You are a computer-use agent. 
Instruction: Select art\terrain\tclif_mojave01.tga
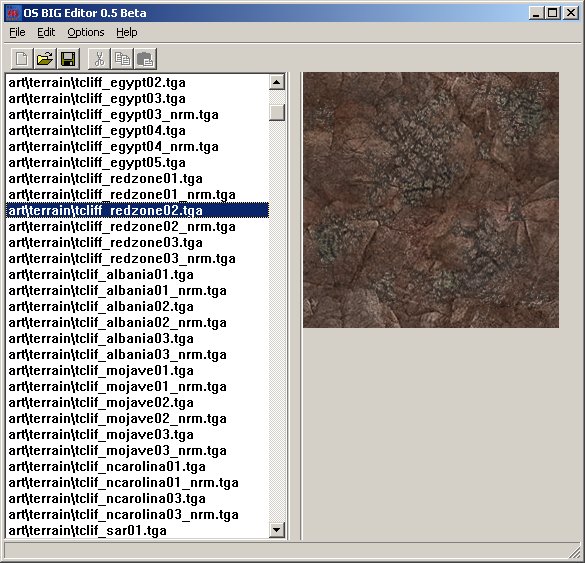pyautogui.click(x=137, y=370)
